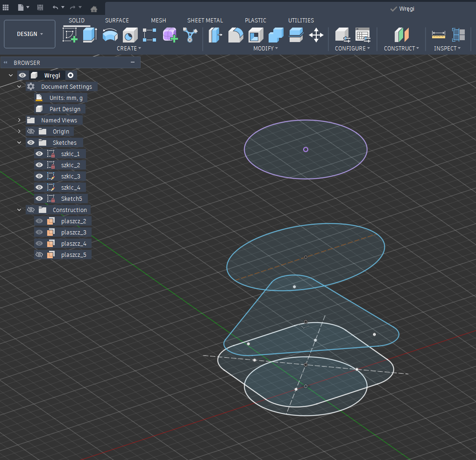Select the Sketch5 item in browser
The width and height of the screenshot is (476, 460).
coord(71,199)
